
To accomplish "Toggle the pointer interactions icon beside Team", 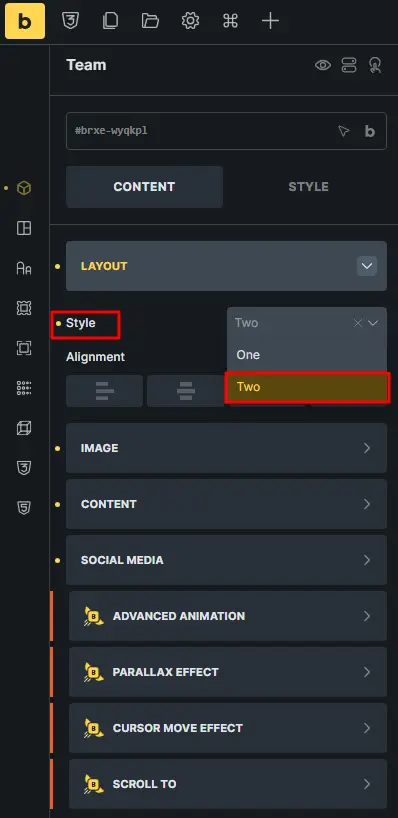I will (x=375, y=65).
